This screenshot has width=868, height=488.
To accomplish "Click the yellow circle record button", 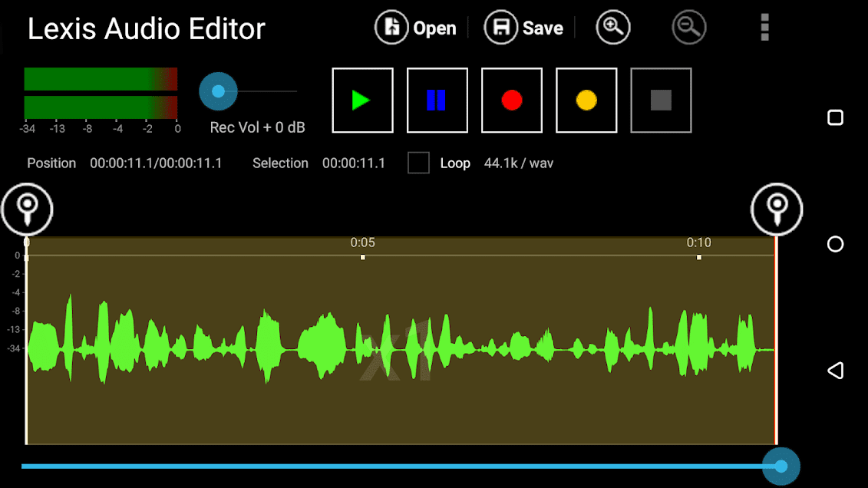I will point(586,101).
